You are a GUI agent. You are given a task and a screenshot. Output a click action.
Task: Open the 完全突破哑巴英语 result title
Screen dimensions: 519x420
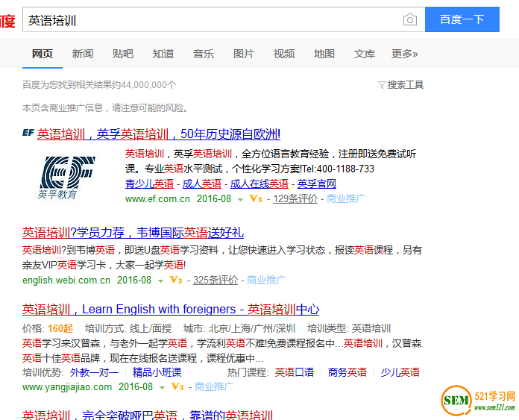click(x=148, y=415)
